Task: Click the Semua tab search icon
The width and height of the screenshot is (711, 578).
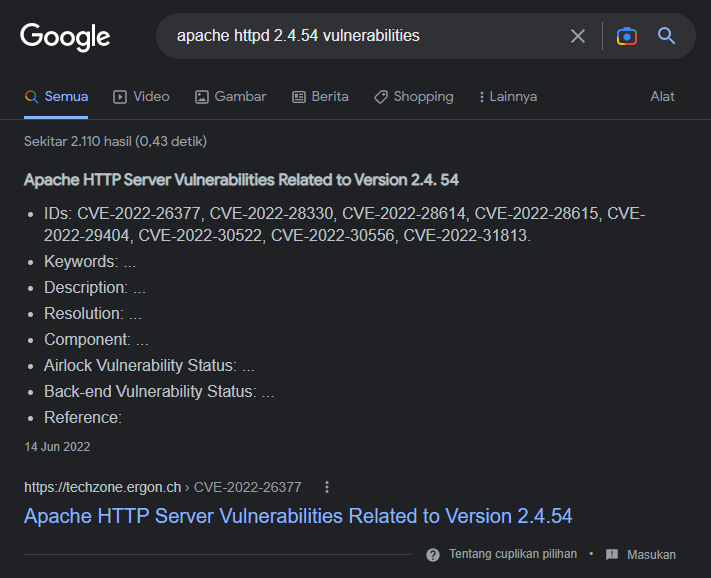Action: [31, 97]
